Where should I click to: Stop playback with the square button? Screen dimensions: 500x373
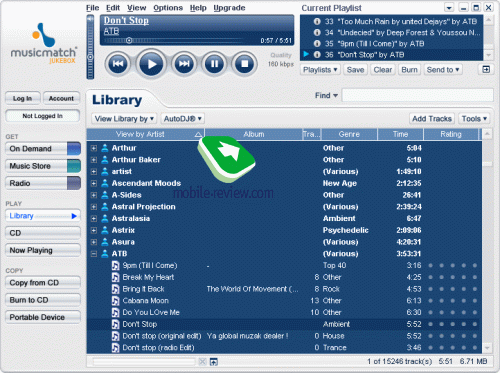click(245, 63)
